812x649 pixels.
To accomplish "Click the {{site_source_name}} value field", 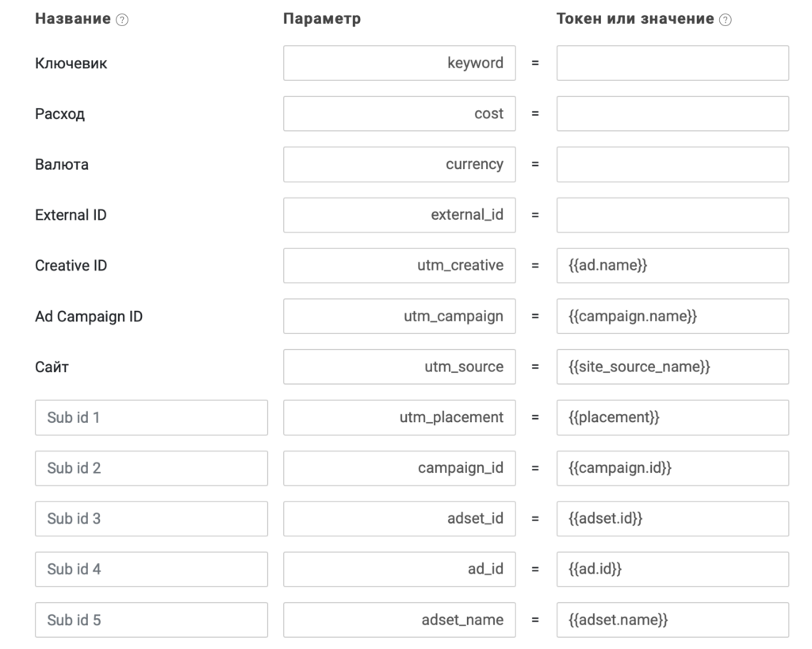I will [x=672, y=367].
